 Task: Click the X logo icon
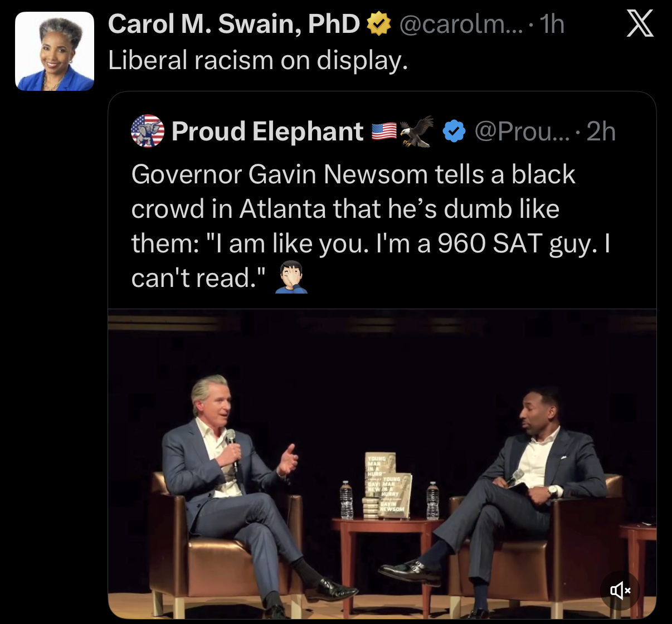[x=640, y=25]
